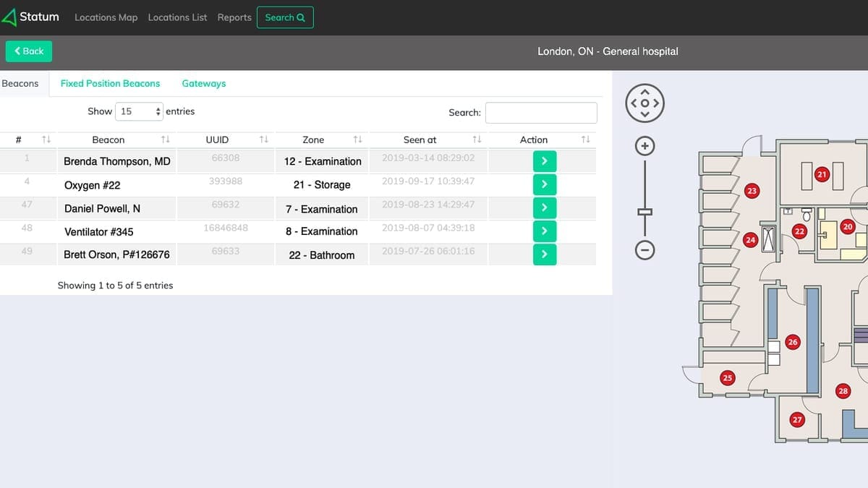The width and height of the screenshot is (868, 488).
Task: Switch to the Gateways tab
Action: pyautogui.click(x=203, y=83)
